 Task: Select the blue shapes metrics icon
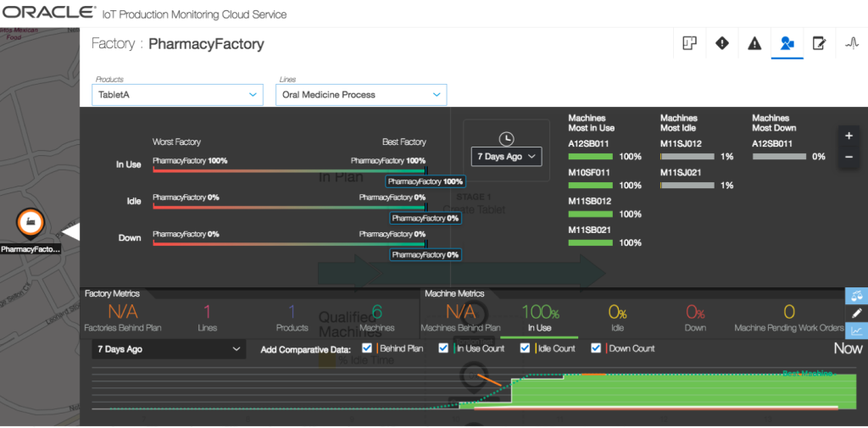[787, 43]
